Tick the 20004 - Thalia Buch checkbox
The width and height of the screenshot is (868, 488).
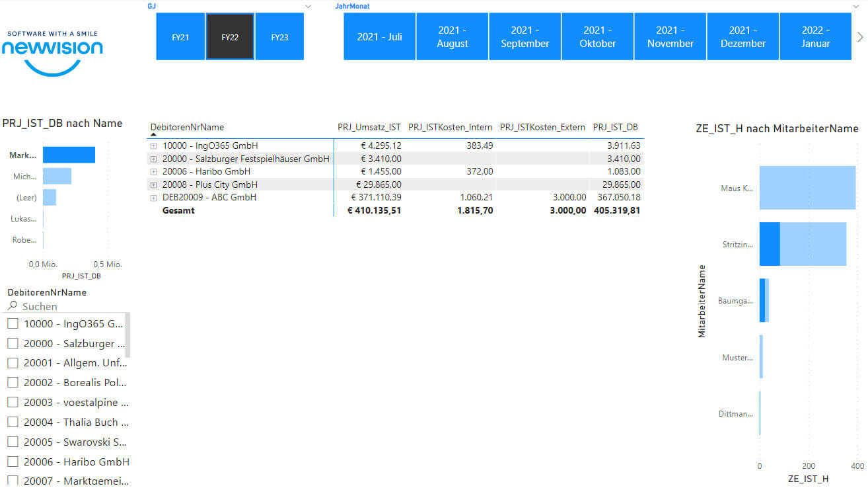[x=13, y=422]
